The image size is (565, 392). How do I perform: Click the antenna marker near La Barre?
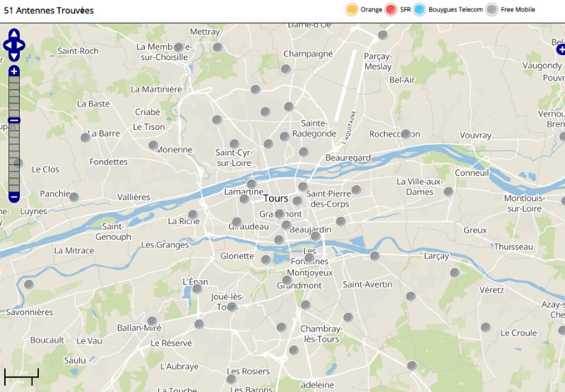(x=85, y=138)
